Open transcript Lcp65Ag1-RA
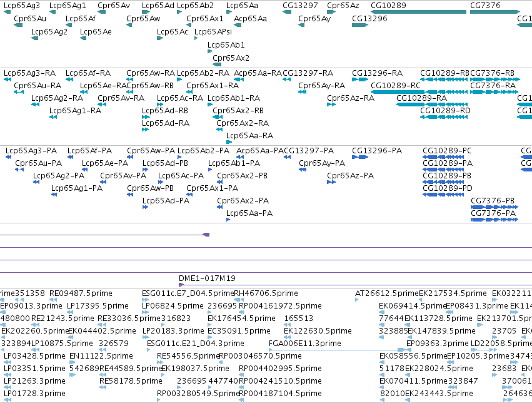Image resolution: width=532 pixels, height=403 pixels. tap(75, 111)
